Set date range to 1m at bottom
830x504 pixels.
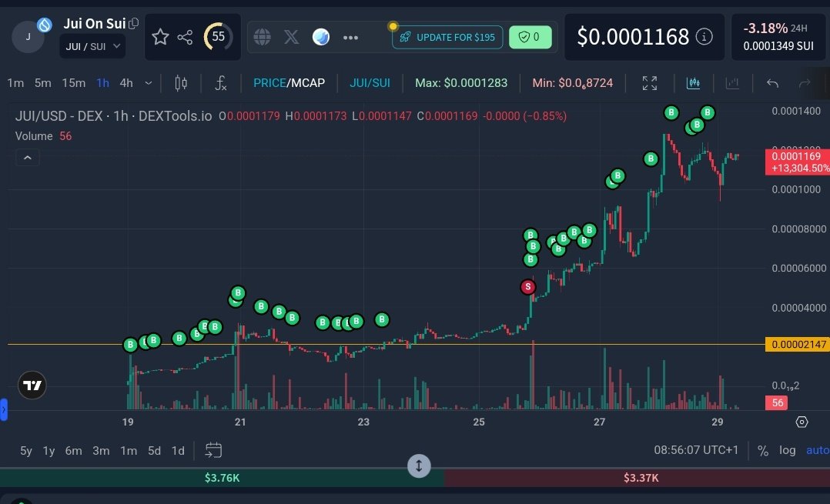point(129,451)
